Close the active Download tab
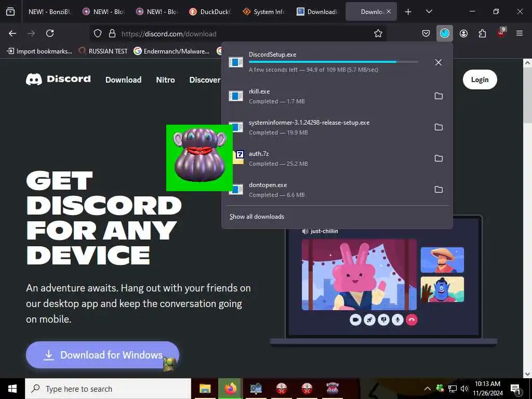 coord(389,11)
